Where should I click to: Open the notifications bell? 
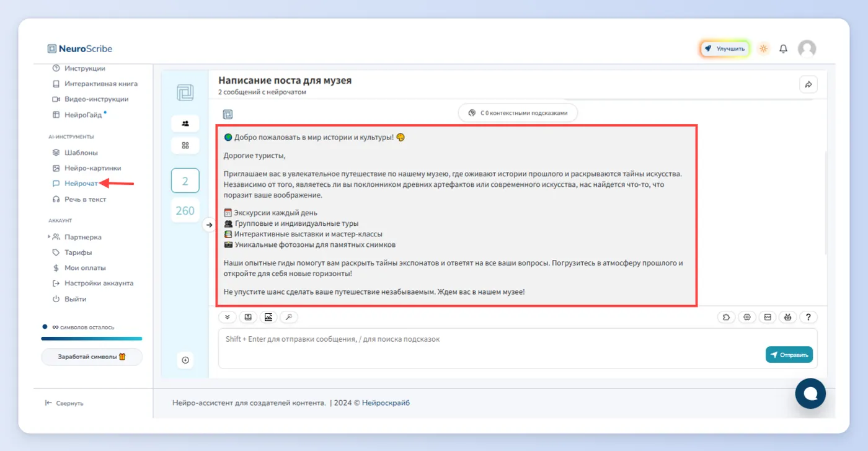tap(783, 48)
